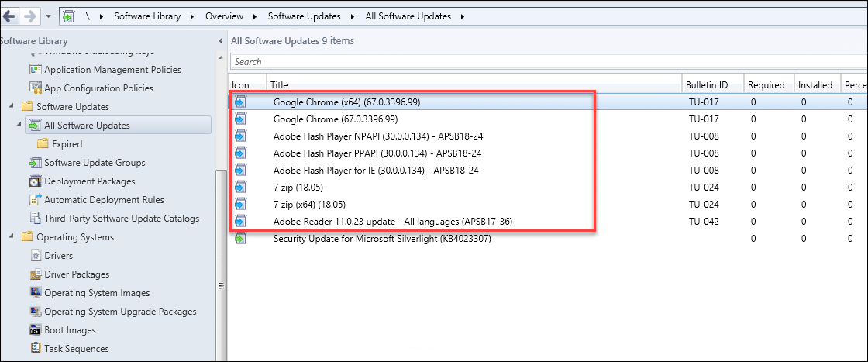The height and width of the screenshot is (362, 868).
Task: Click the Operating System Images icon
Action: coord(36,292)
